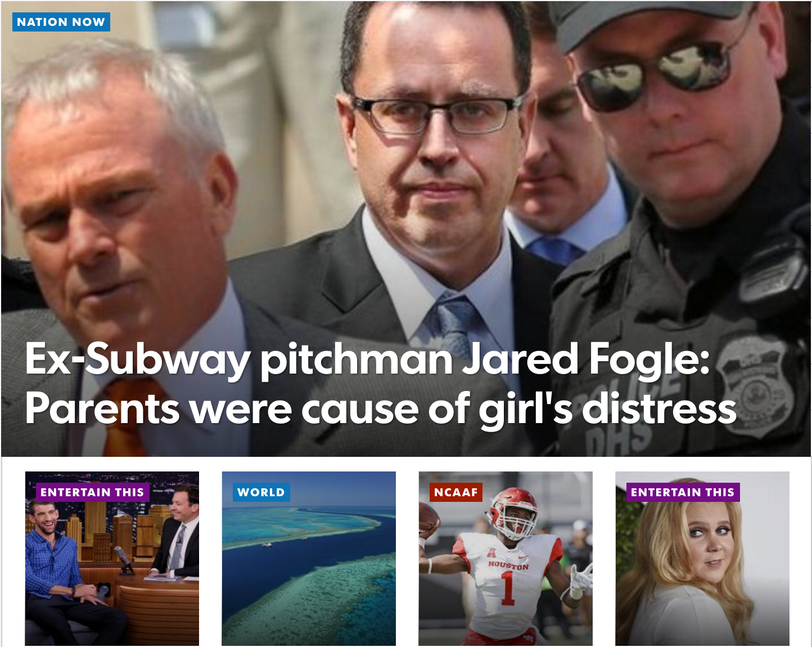Click the ENTERTAIN THIS tag on talk show thumbnail
The height and width of the screenshot is (647, 812).
pos(92,492)
